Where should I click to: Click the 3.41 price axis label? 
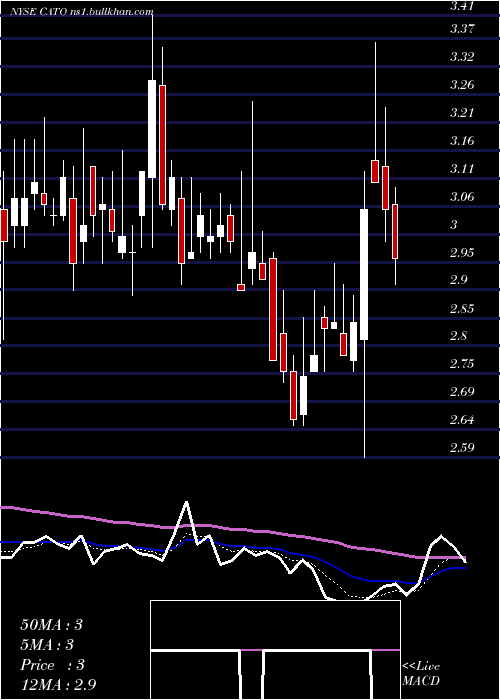tap(462, 6)
